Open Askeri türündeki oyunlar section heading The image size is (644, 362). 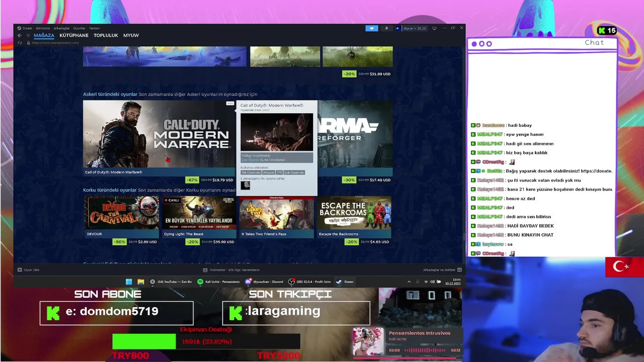[x=110, y=94]
